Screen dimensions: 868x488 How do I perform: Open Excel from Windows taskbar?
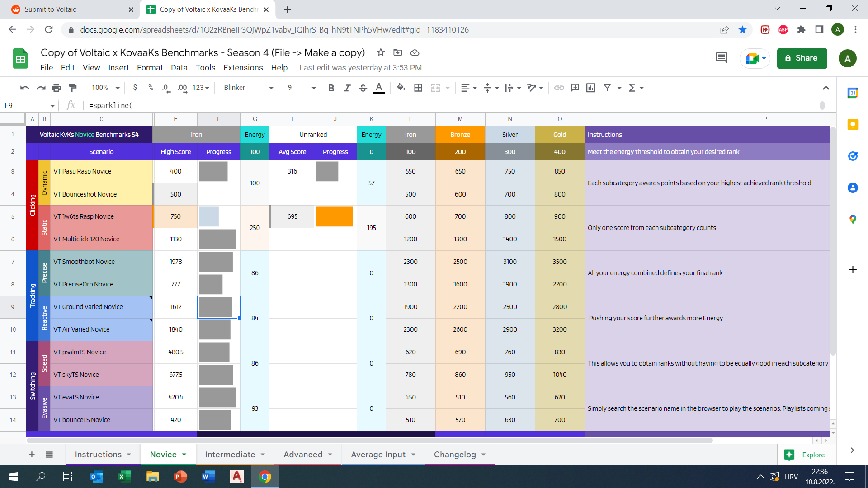tap(124, 477)
